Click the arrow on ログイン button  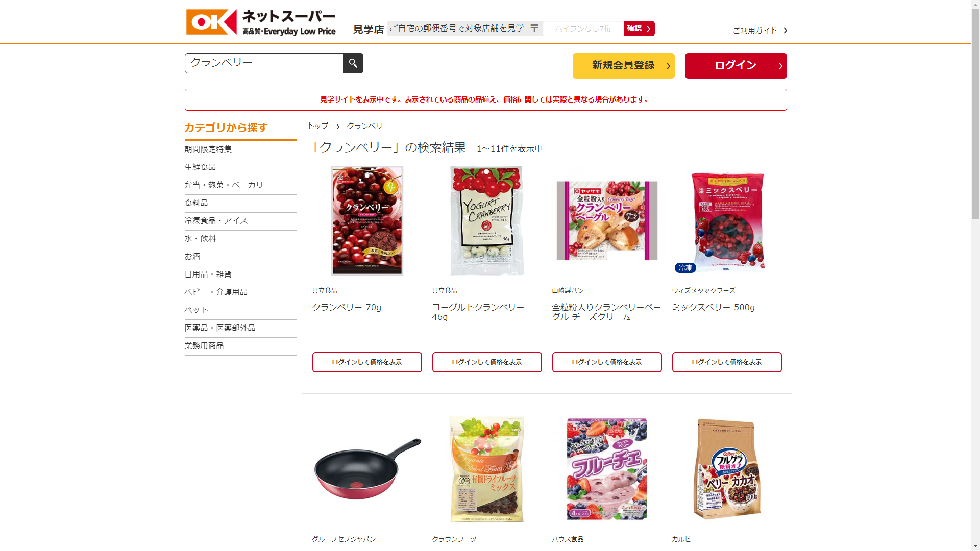780,66
